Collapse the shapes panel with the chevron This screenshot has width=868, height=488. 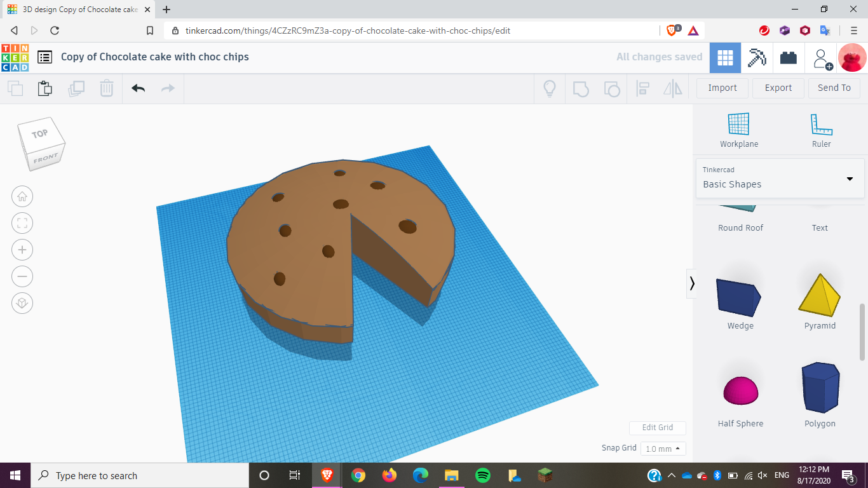(692, 284)
